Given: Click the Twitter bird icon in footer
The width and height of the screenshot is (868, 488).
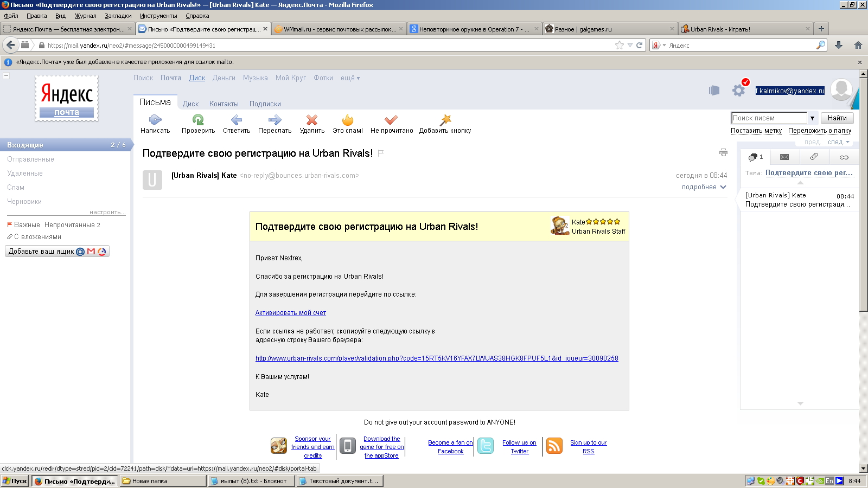Looking at the screenshot, I should [486, 446].
